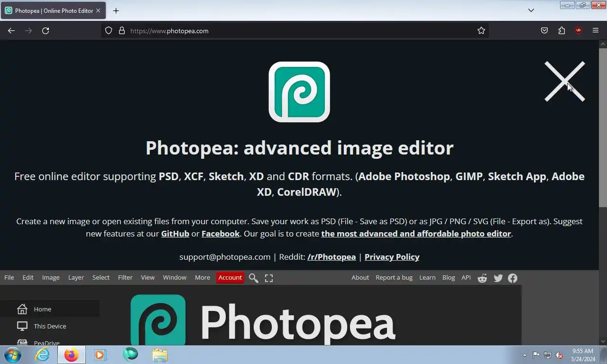Follow the Facebook text hyperlink

[221, 234]
